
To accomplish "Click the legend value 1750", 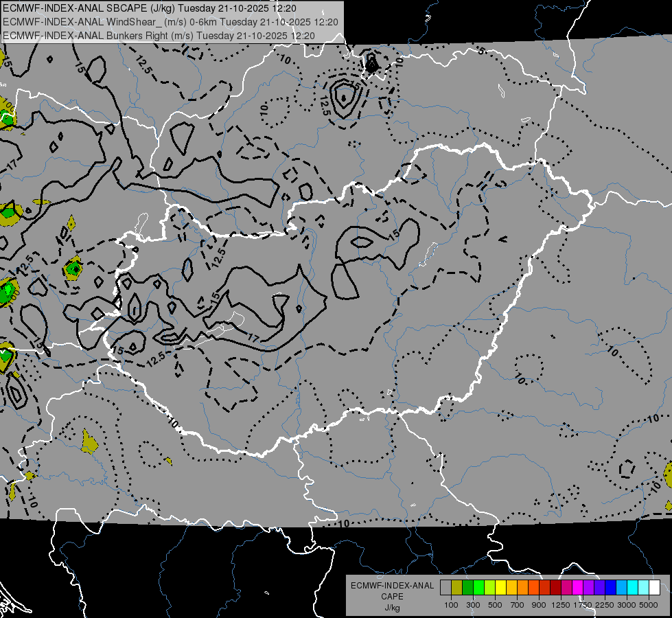I will [583, 605].
